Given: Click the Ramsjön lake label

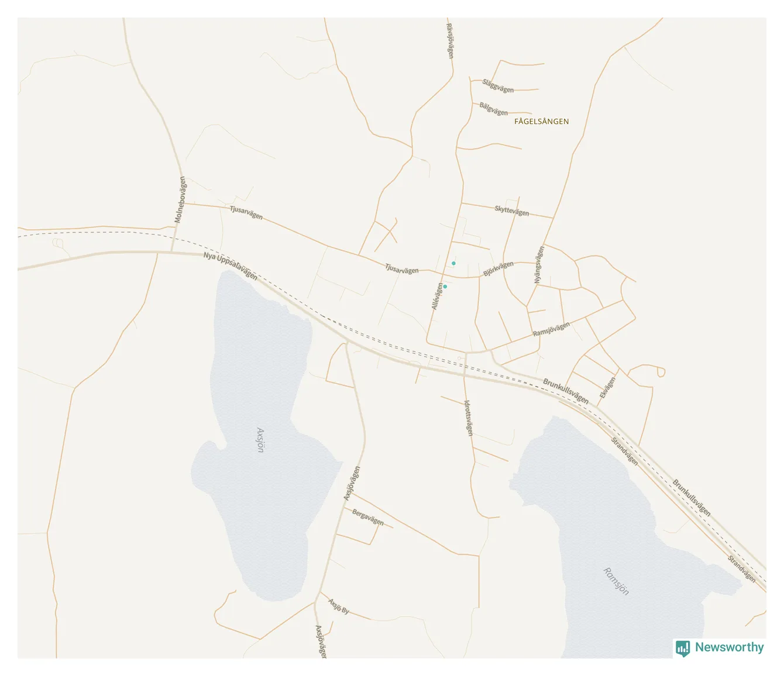Looking at the screenshot, I should coord(616,581).
